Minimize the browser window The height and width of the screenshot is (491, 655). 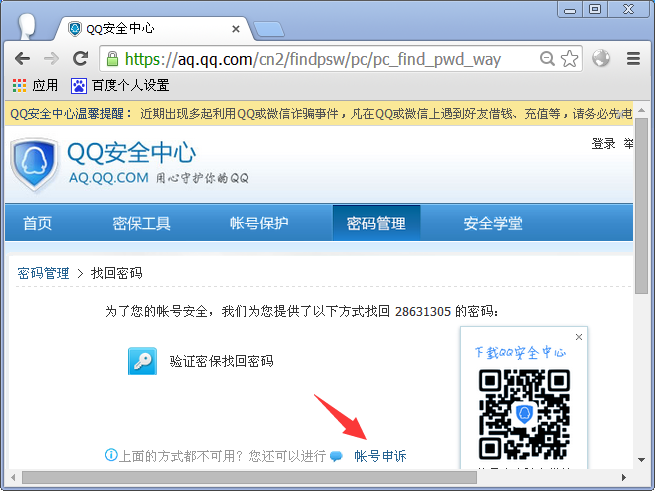tap(570, 10)
